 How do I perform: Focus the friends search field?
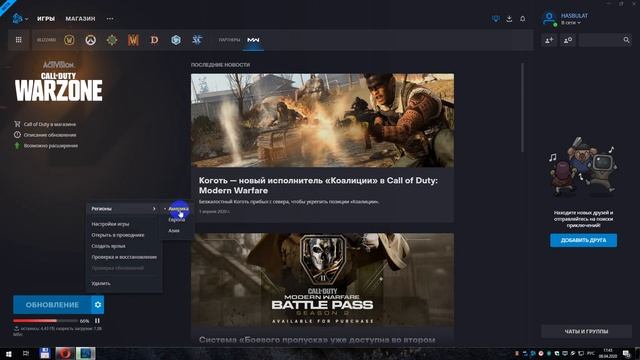(x=601, y=40)
